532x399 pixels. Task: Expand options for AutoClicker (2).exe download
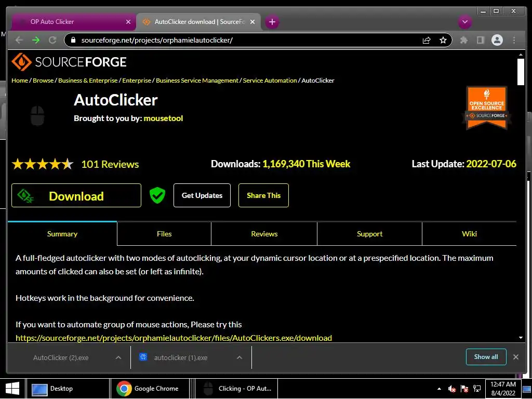point(118,357)
